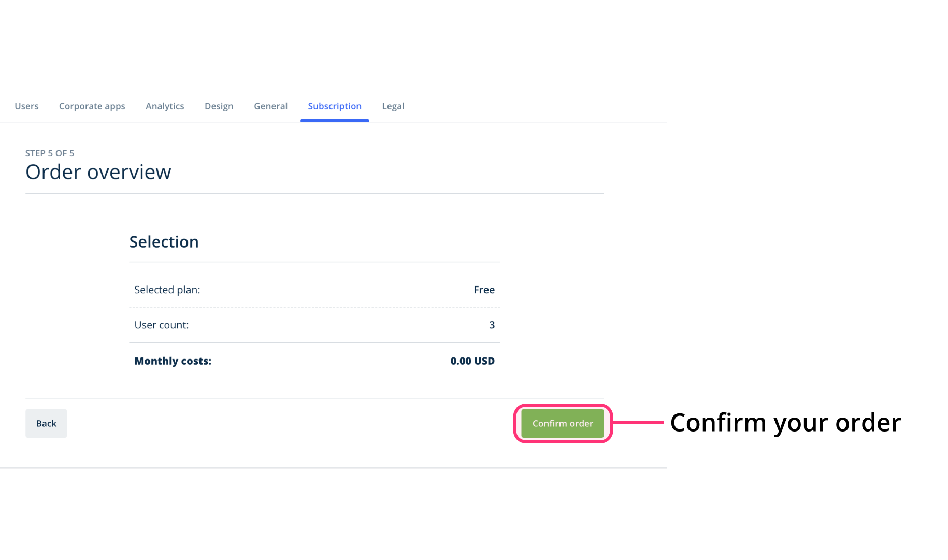
Task: Click the user count value 3
Action: 492,325
